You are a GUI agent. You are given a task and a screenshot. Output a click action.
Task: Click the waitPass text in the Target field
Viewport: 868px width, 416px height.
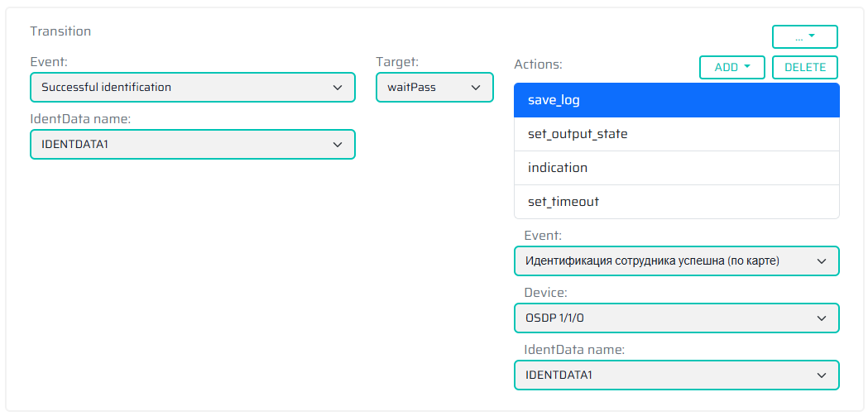[411, 87]
